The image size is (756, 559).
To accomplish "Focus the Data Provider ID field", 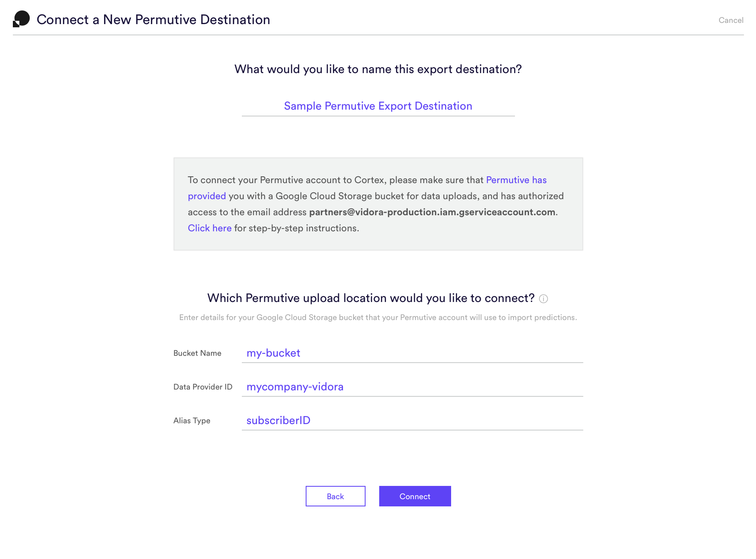I will [412, 387].
